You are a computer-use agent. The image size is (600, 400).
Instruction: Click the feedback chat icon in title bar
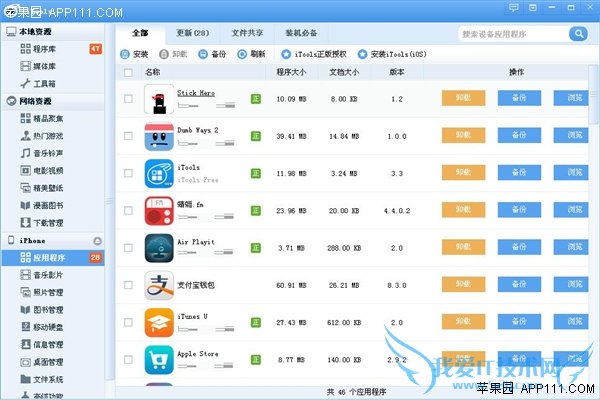(514, 7)
